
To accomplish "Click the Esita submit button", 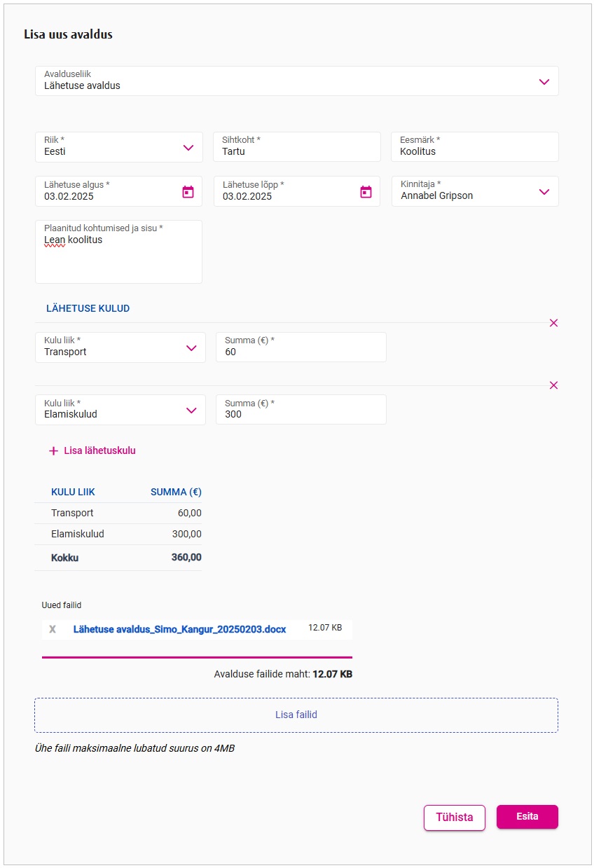I will 527,817.
